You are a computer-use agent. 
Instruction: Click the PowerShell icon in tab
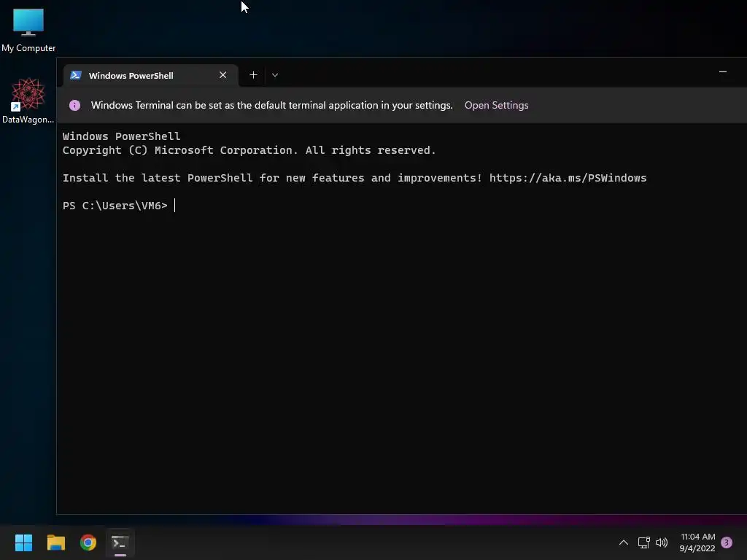tap(76, 75)
